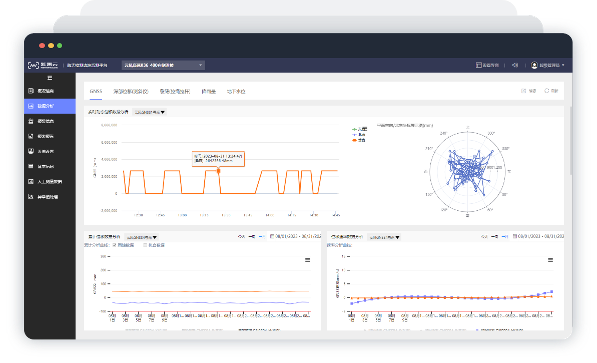Click the page vertical scrollbar on the right

[x=571, y=141]
